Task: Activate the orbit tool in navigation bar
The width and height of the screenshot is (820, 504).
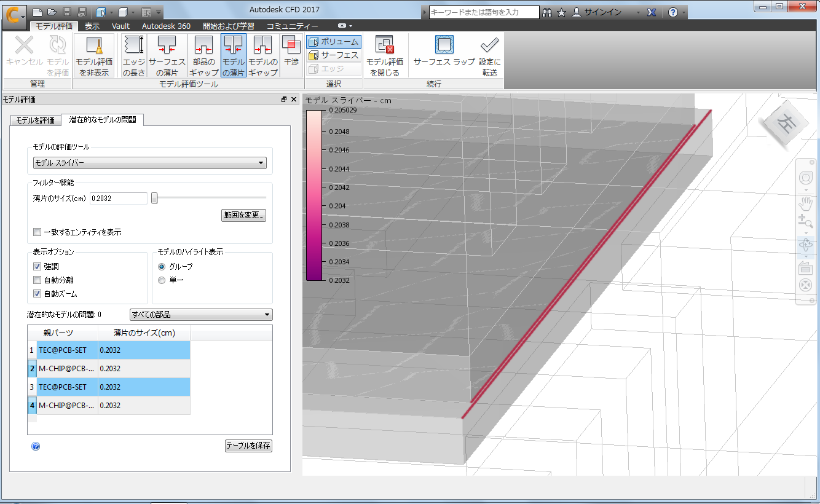Action: click(805, 245)
